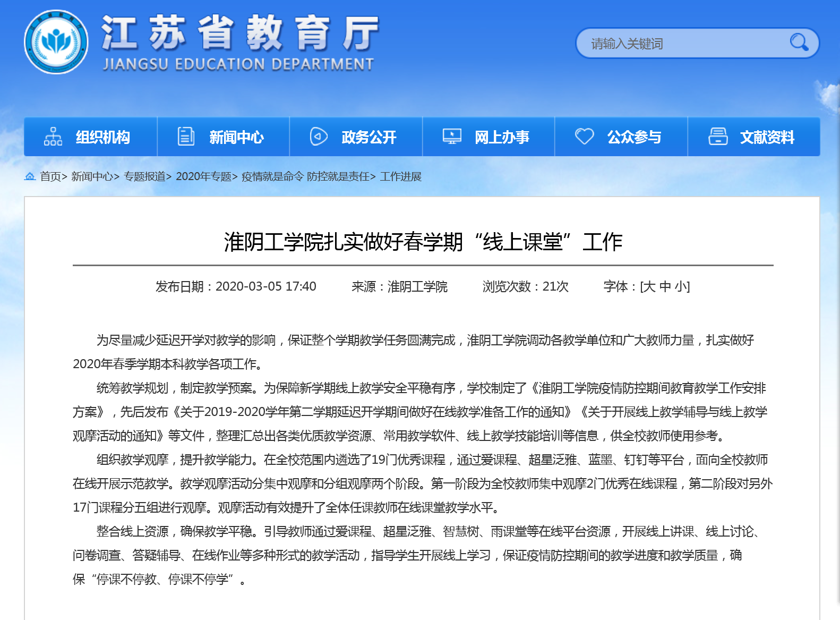This screenshot has width=840, height=620.
Task: Go to 首页 in the breadcrumb
Action: (x=50, y=176)
